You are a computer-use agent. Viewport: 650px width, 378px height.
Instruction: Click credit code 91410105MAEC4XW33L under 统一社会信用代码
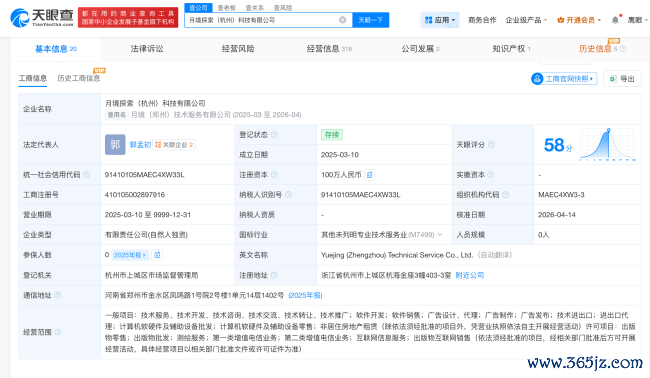coord(144,174)
